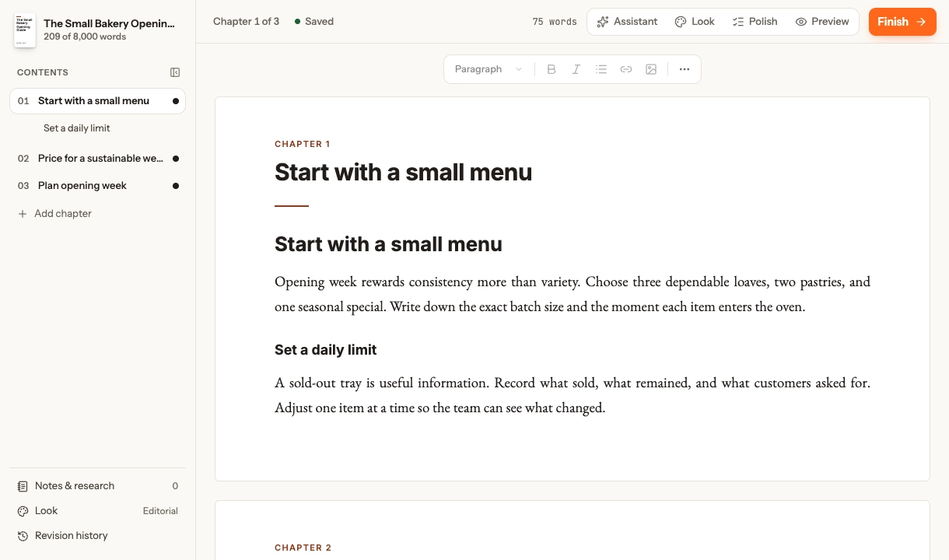The image size is (949, 560).
Task: Jump to Set a daily limit section
Action: click(x=77, y=128)
